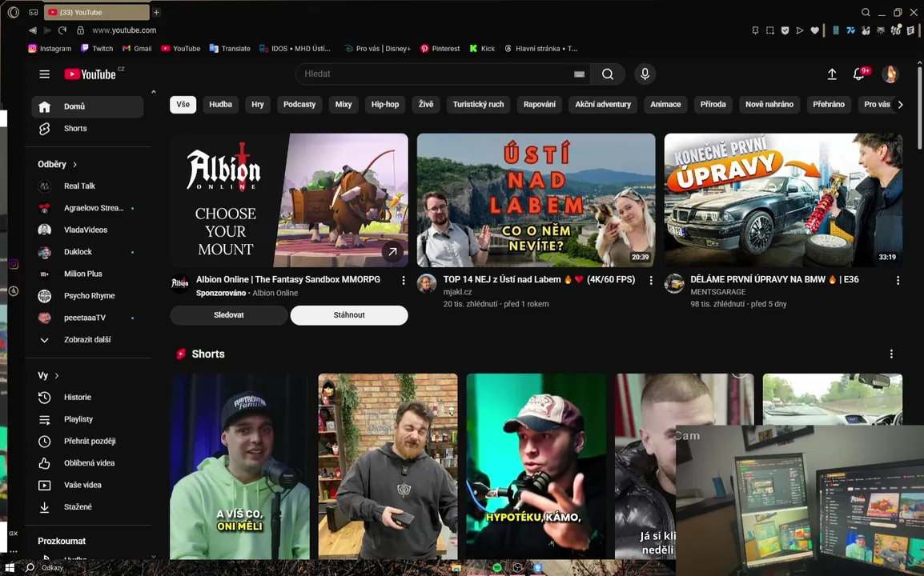Reload the page in browser
This screenshot has width=924, height=576.
click(x=62, y=30)
